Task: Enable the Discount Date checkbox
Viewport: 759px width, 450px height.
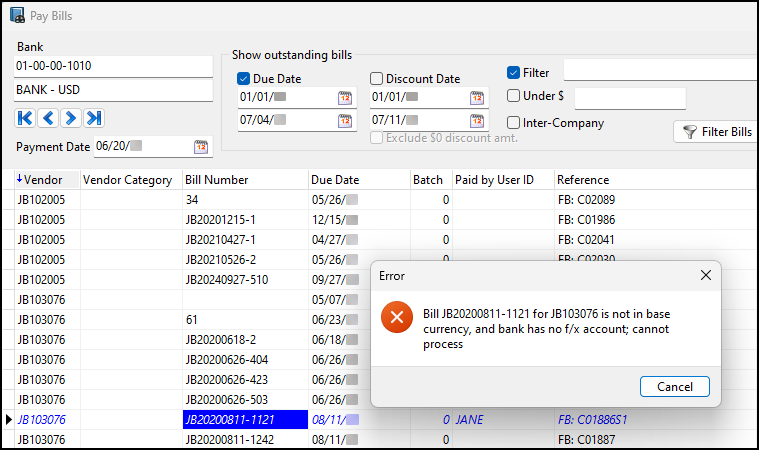Action: pos(376,78)
